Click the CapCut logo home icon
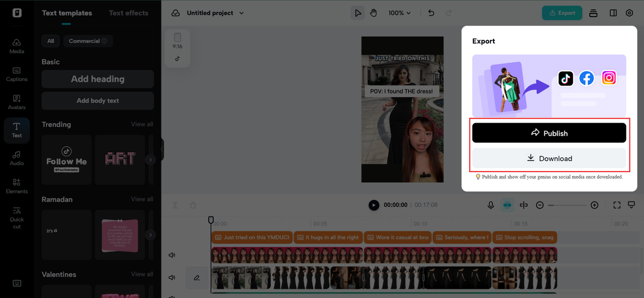This screenshot has height=298, width=644. pyautogui.click(x=17, y=13)
